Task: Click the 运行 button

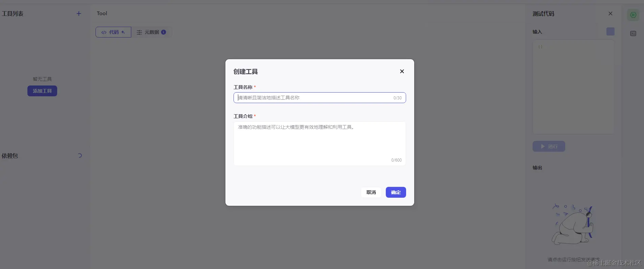Action: (x=549, y=146)
